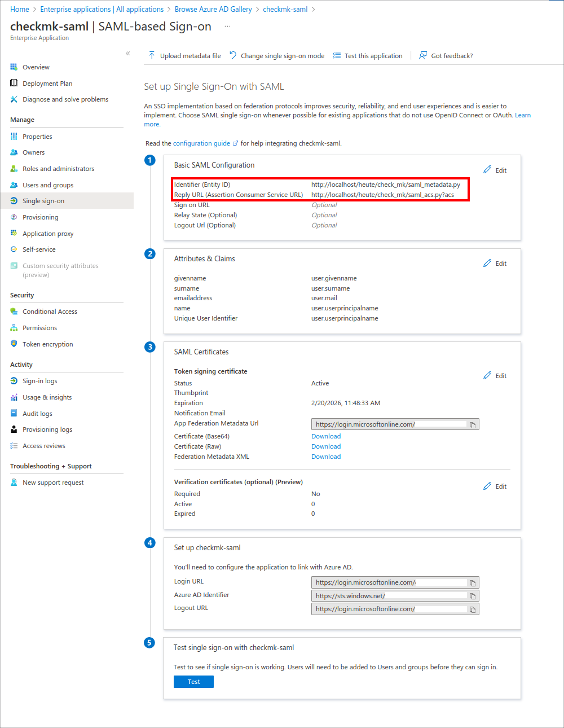Open the ellipsis menu beside the title
Screen dimensions: 564x728
227,25
